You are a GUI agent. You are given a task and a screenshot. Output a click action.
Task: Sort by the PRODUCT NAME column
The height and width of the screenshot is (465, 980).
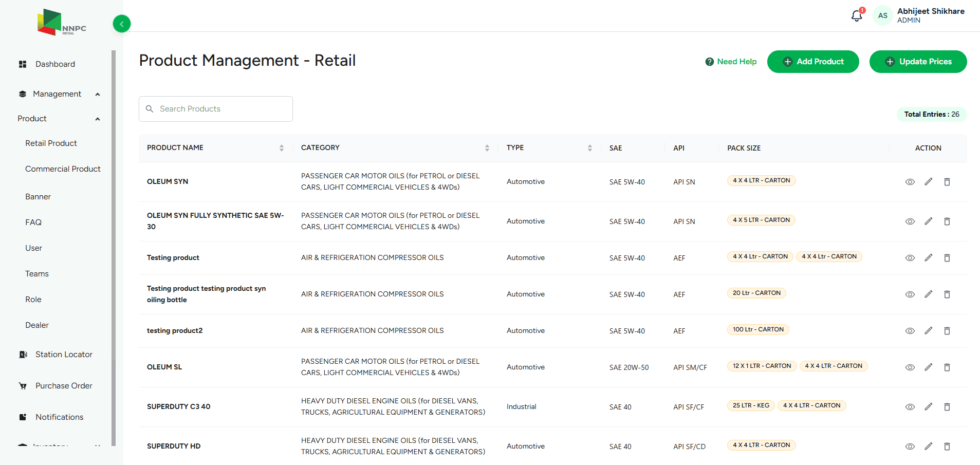282,147
